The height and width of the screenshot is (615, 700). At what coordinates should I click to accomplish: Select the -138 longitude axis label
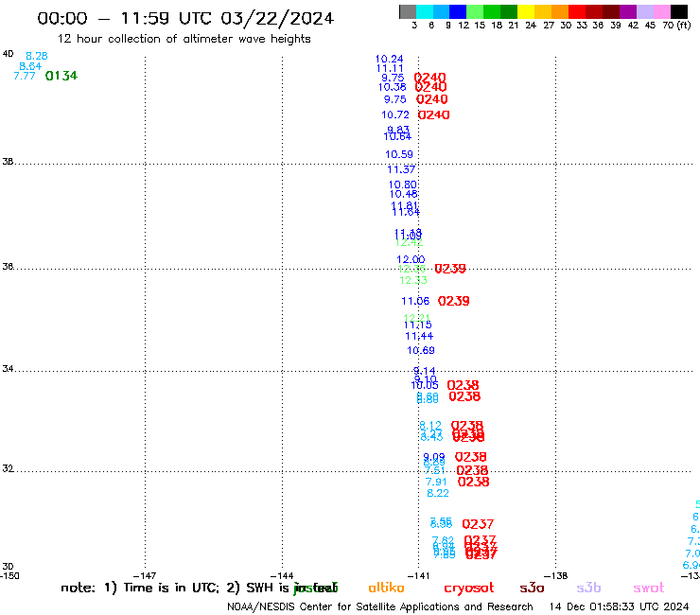tap(556, 576)
